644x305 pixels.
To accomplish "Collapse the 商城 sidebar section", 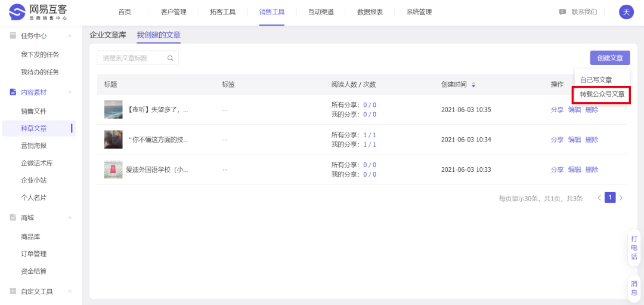I will (70, 217).
